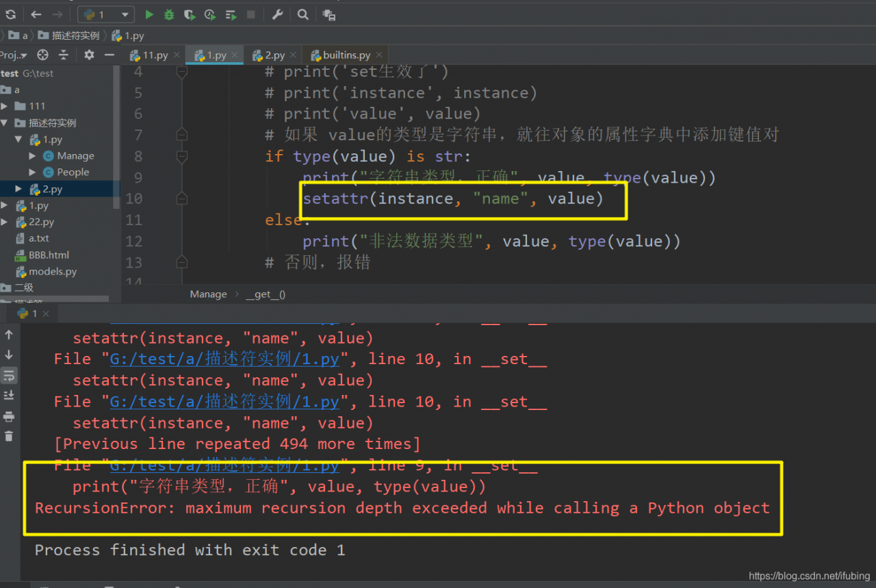This screenshot has width=876, height=588.
Task: Run the script with the green play icon
Action: point(149,14)
